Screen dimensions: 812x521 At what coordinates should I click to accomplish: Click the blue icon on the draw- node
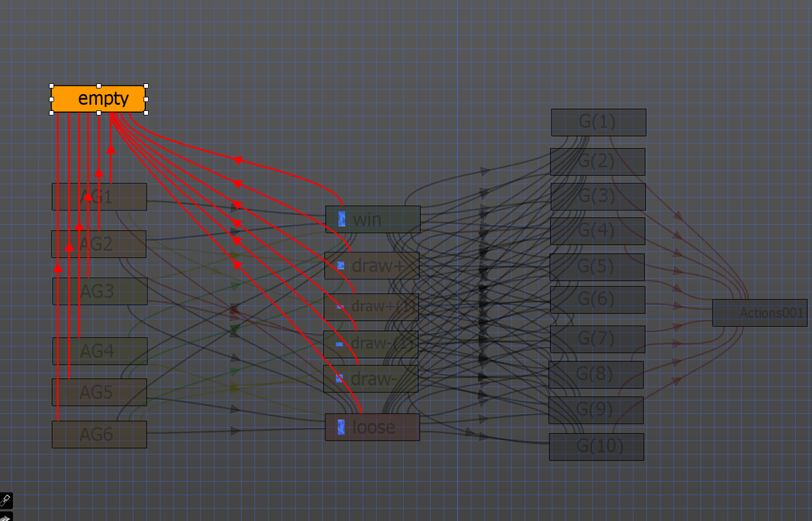tap(340, 378)
